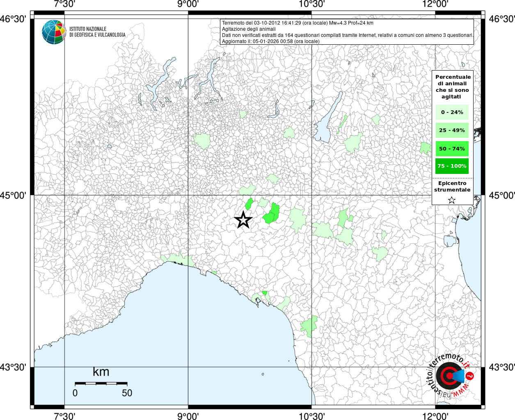Click the INGV globe logo
The image size is (515, 420).
(54, 32)
